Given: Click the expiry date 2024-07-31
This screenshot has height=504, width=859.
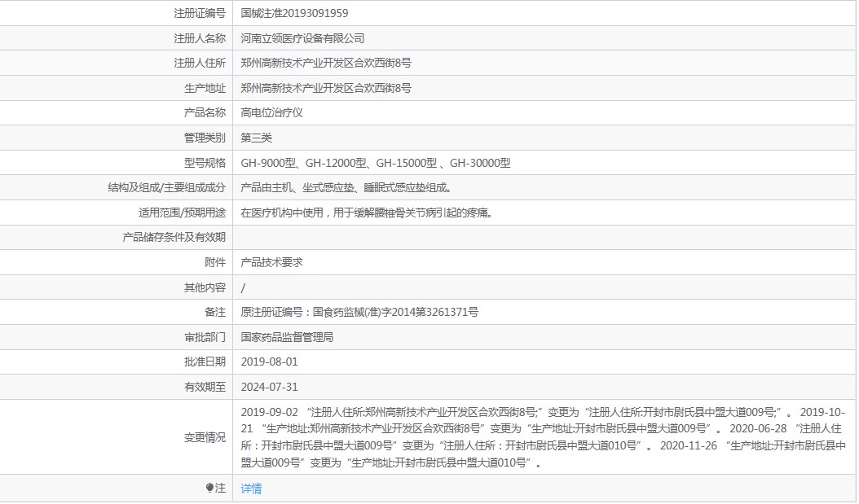Looking at the screenshot, I should [270, 387].
